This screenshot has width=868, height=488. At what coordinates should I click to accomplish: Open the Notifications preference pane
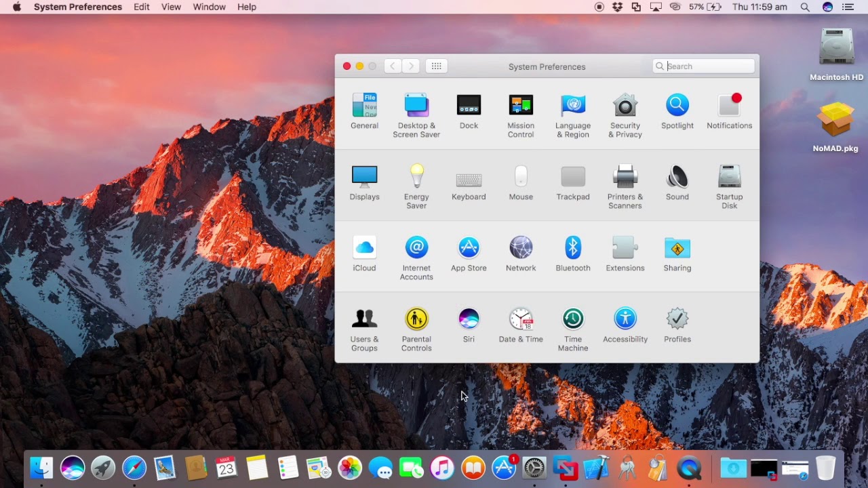730,111
